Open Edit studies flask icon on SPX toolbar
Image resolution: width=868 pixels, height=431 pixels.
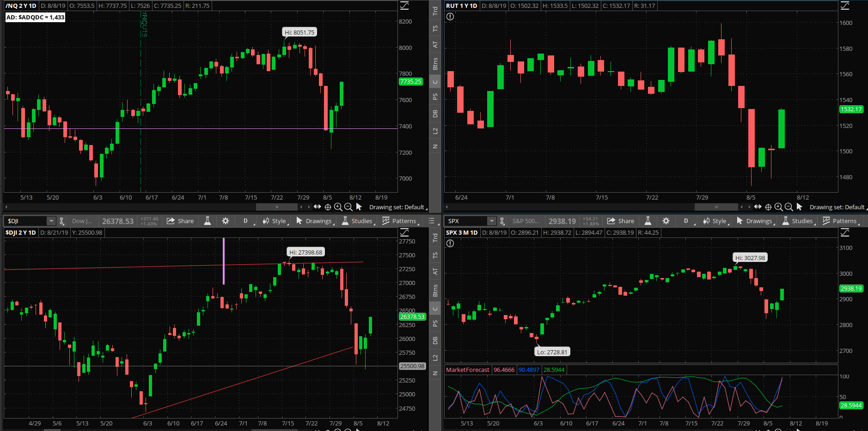coord(648,221)
